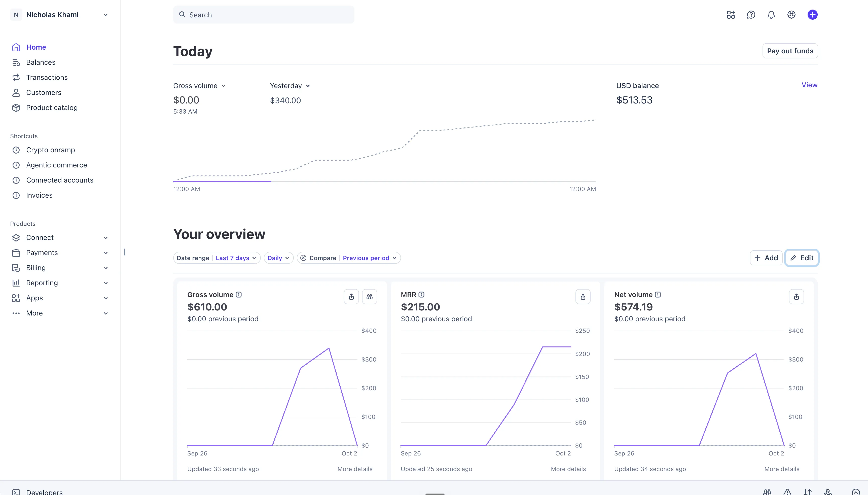
Task: Expand the Billing product menu
Action: (x=60, y=268)
